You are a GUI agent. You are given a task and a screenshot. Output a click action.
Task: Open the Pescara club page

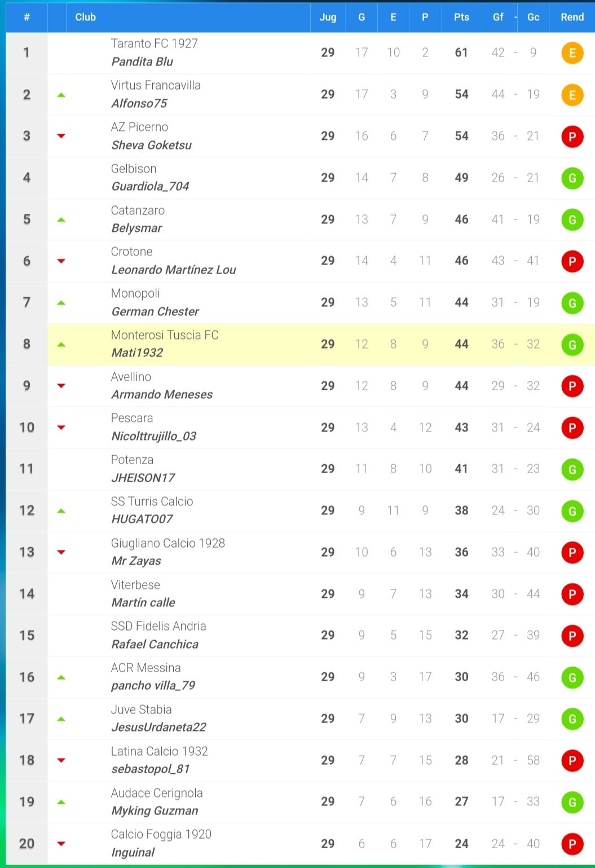coord(132,418)
